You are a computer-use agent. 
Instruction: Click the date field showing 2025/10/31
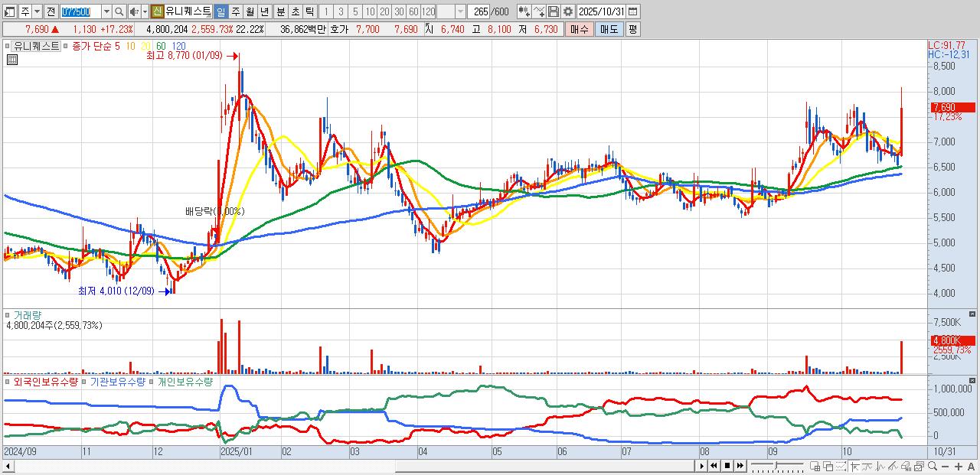coord(601,11)
